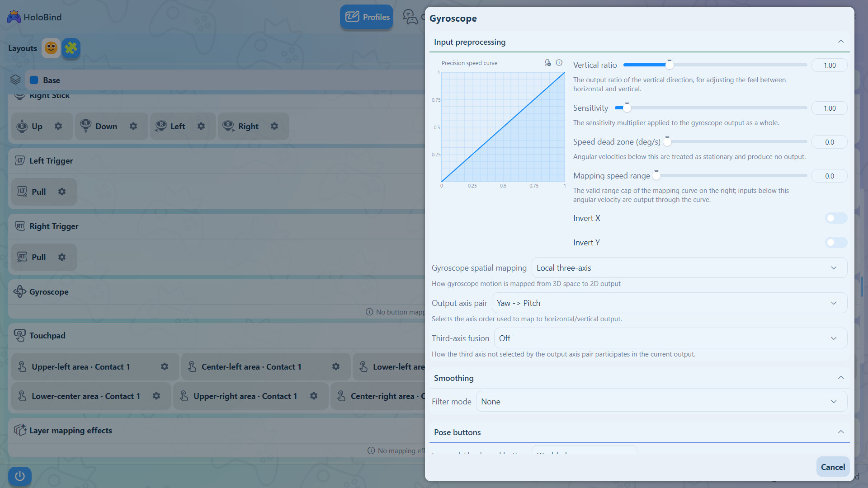Click the Vertical ratio slider handle
868x488 pixels.
coord(669,65)
